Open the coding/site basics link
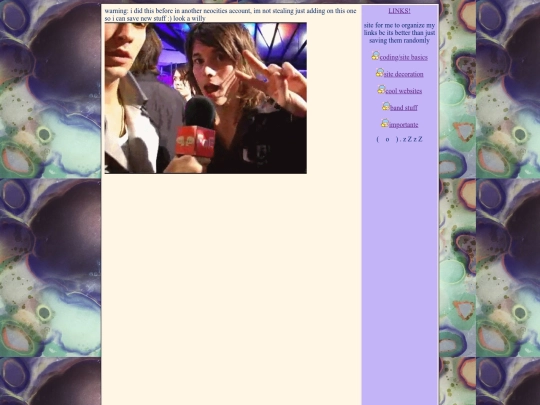The image size is (540, 405). coord(404,58)
